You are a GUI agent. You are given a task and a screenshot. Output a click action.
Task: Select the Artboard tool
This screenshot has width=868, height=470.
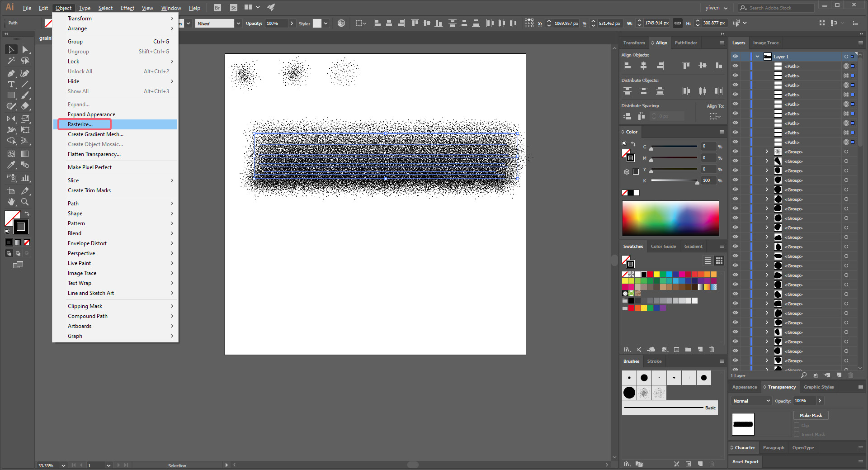coord(11,191)
